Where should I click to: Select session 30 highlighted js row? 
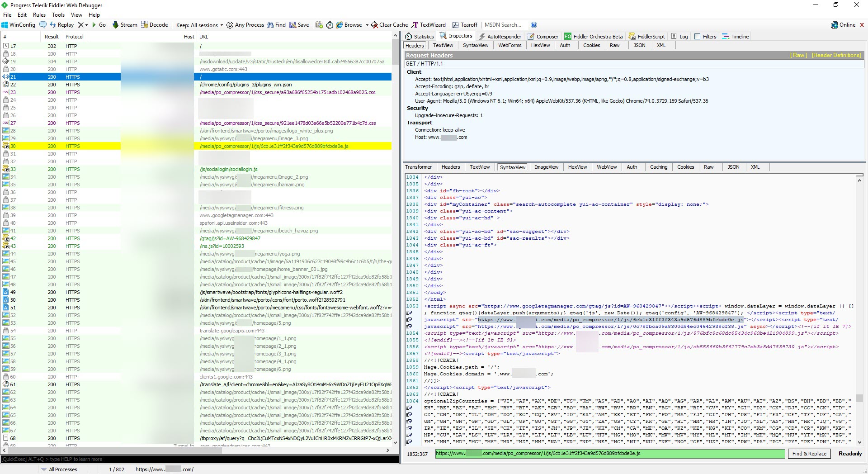point(197,146)
